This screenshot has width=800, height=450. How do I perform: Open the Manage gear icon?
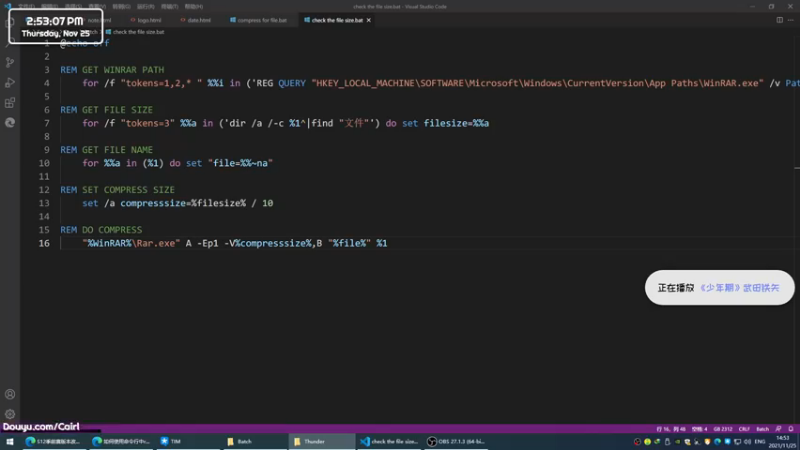click(10, 414)
